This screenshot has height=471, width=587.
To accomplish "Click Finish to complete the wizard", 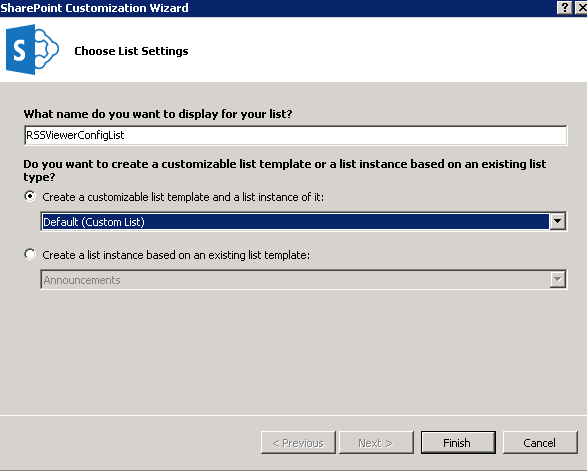I will click(458, 443).
